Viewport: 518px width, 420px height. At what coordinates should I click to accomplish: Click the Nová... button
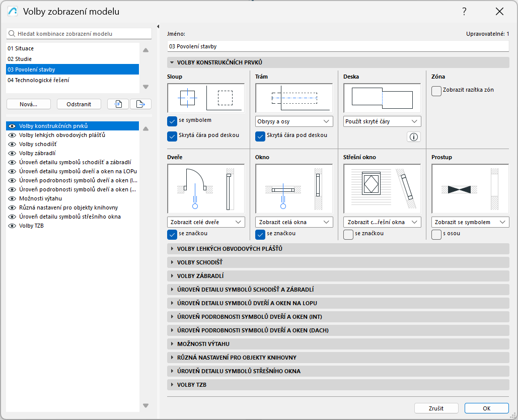[28, 104]
